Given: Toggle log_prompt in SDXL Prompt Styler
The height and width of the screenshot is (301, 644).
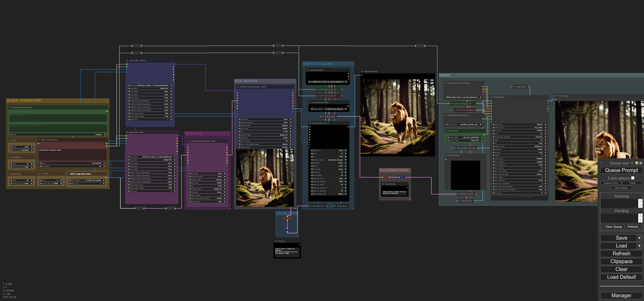Looking at the screenshot, I should (72, 166).
